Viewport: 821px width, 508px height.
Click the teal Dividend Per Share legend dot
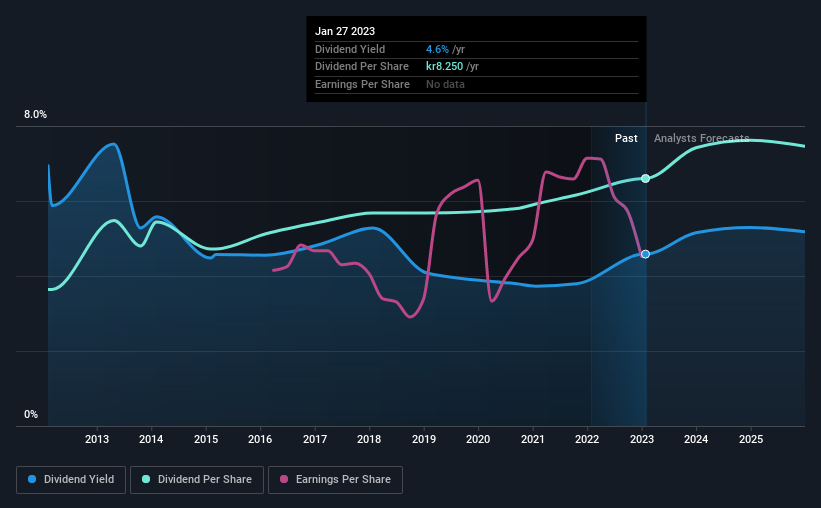146,479
